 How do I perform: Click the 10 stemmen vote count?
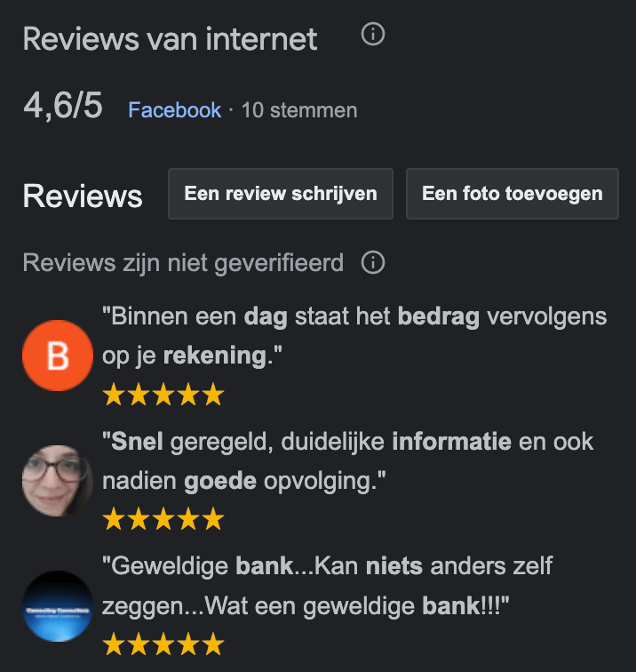coord(299,110)
